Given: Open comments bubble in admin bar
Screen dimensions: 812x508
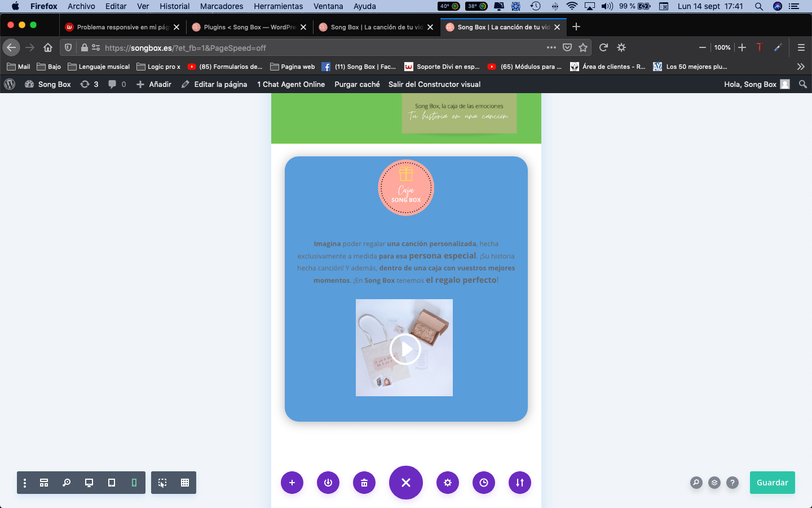Looking at the screenshot, I should pyautogui.click(x=117, y=84).
